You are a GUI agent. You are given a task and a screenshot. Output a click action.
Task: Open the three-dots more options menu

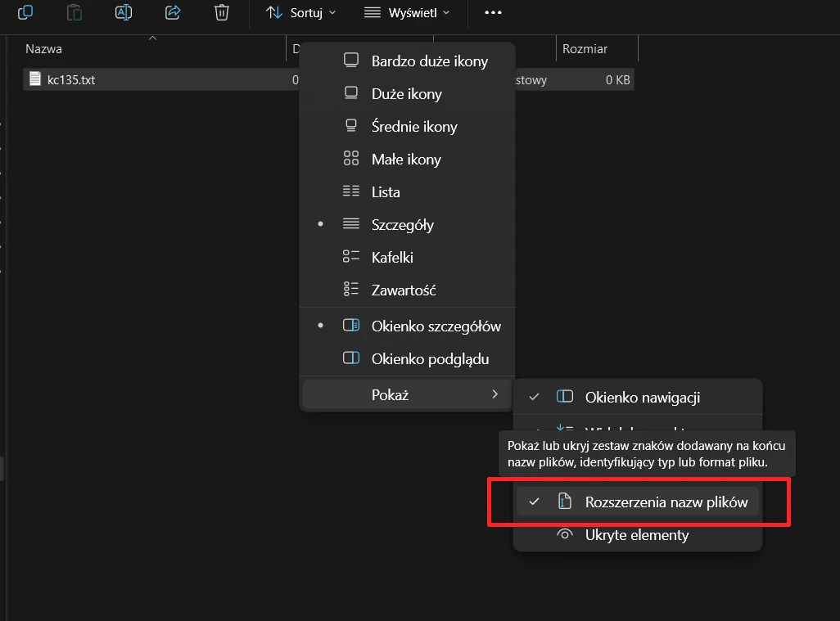[x=493, y=12]
